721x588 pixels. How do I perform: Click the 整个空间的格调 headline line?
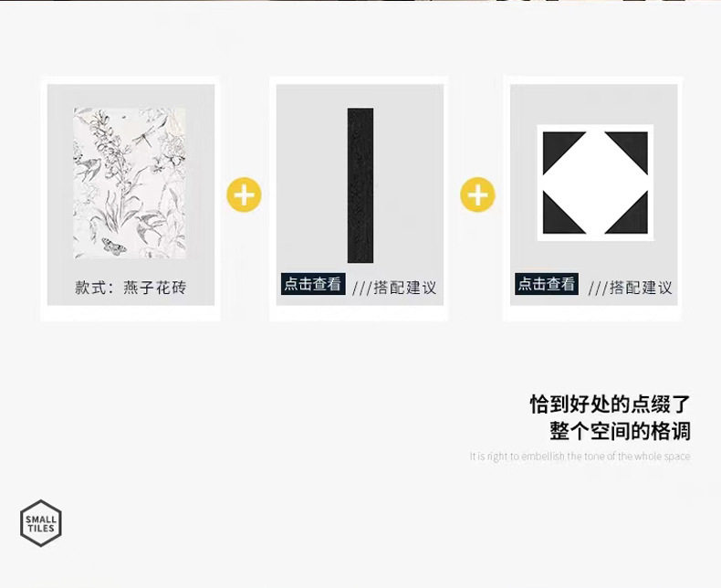click(x=621, y=431)
